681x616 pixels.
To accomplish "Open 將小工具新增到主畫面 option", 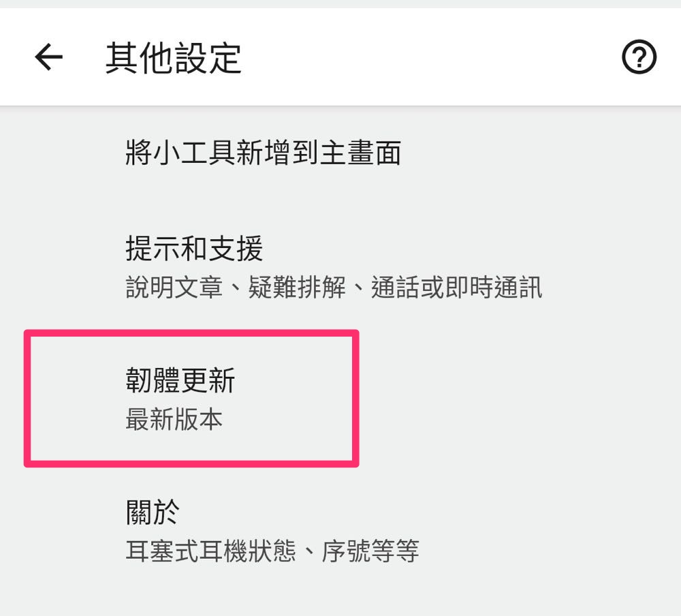I will click(x=264, y=153).
